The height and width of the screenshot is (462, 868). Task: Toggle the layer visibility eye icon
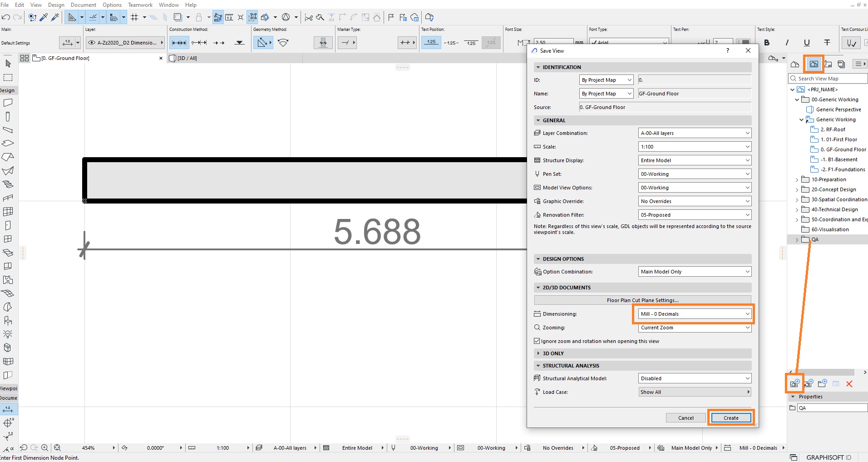coord(92,43)
